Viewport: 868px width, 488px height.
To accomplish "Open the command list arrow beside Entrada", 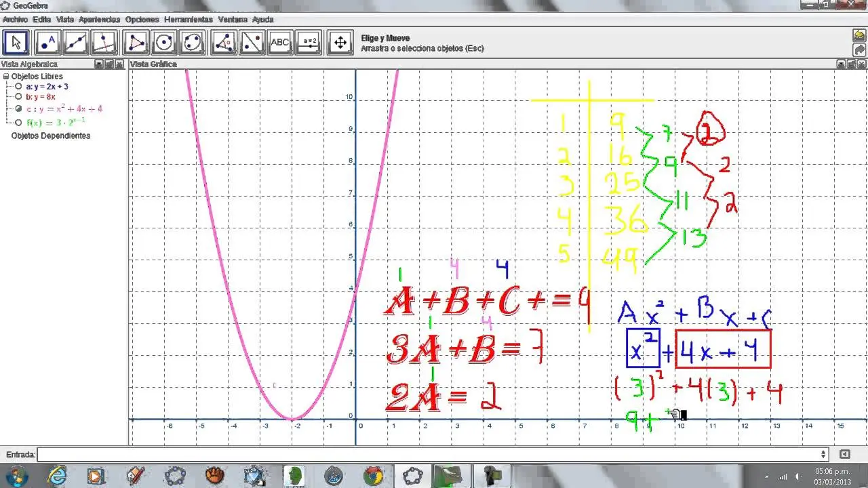I will pos(825,454).
